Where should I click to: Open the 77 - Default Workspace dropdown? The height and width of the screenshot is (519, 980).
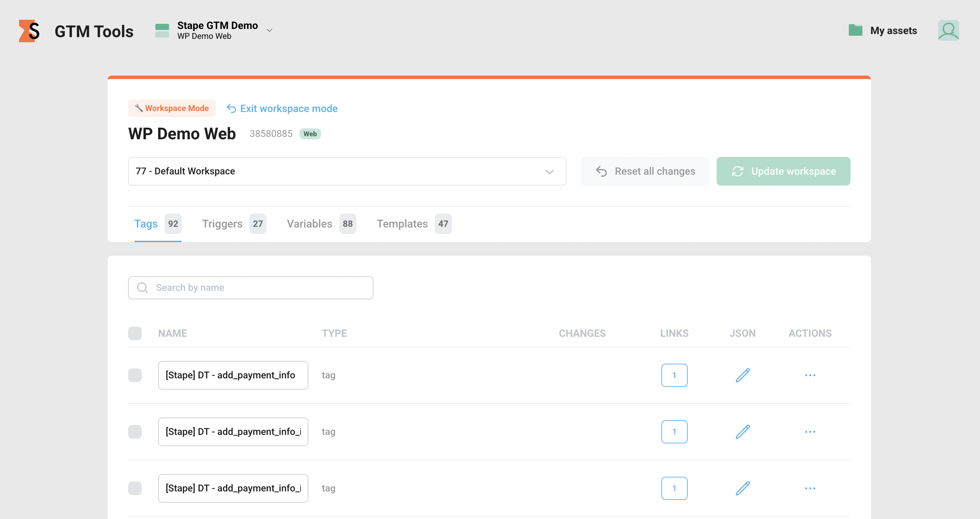(x=347, y=172)
